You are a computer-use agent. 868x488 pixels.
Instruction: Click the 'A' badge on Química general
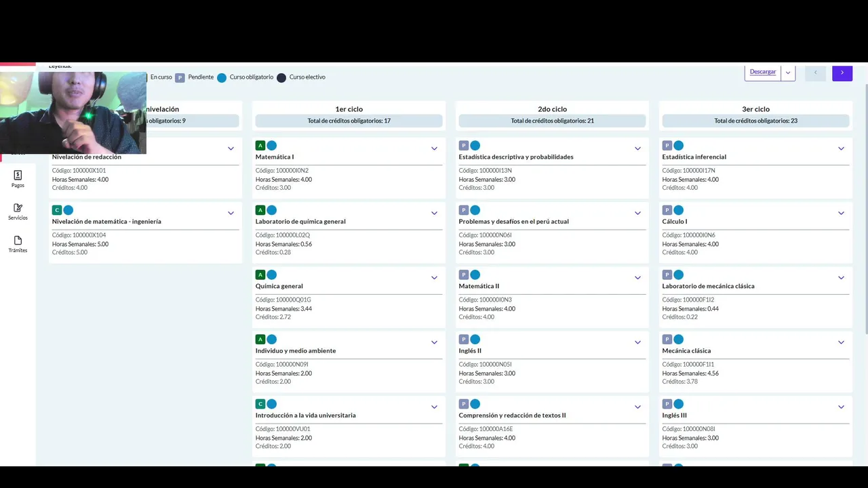coord(260,274)
